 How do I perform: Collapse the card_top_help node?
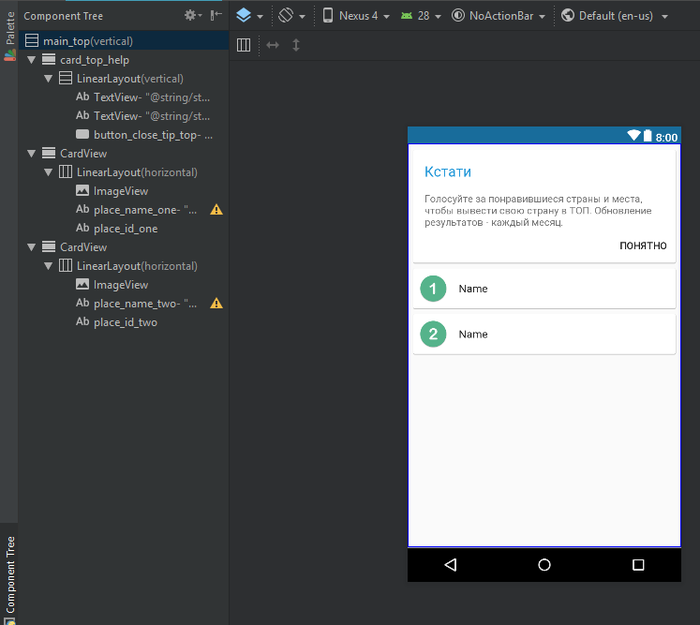(31, 60)
